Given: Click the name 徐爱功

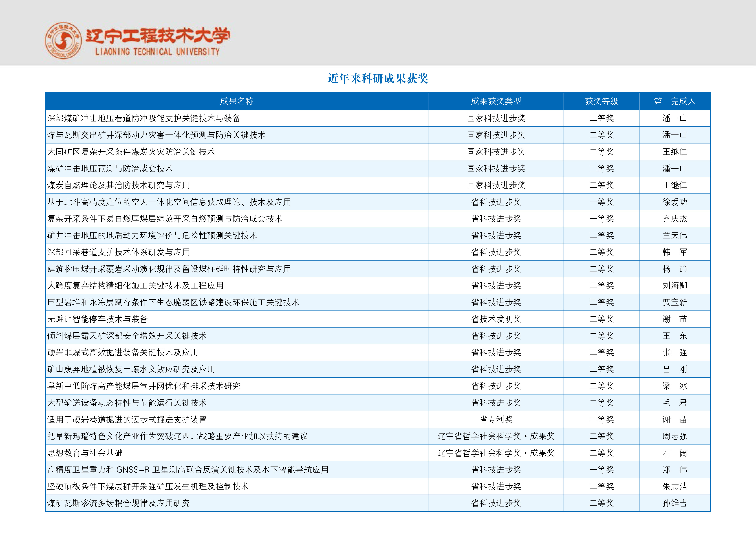Looking at the screenshot, I should 675,202.
